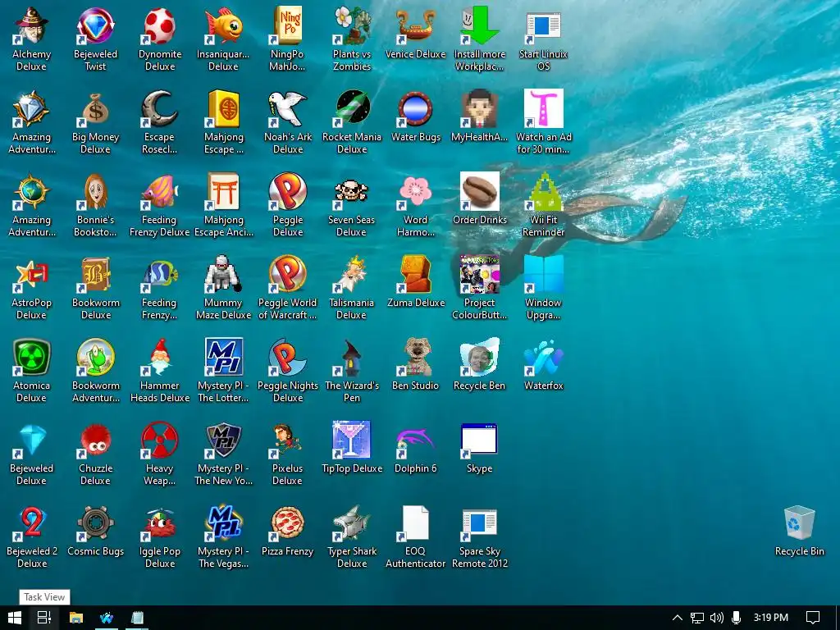The image size is (840, 630).
Task: Select the Venice Deluxe gondola icon
Action: tap(416, 25)
